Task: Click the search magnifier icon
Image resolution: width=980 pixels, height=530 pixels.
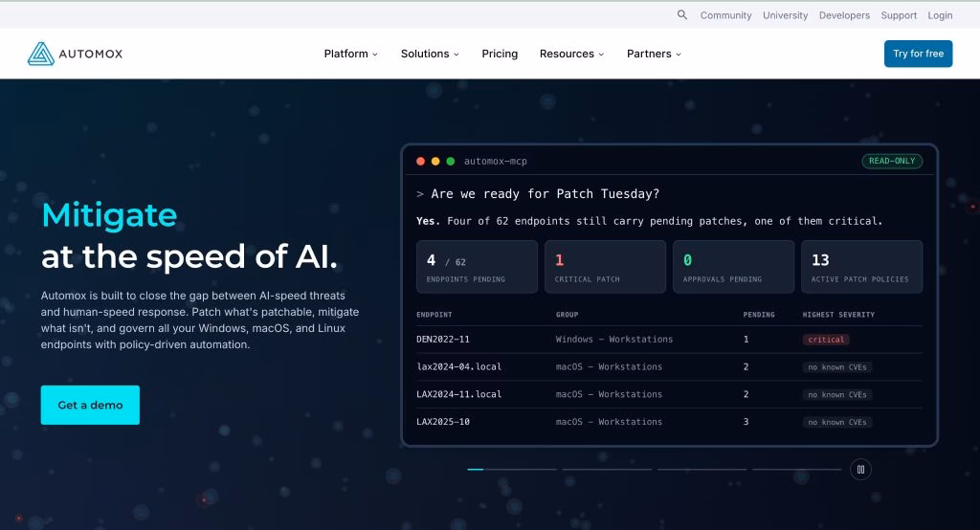Action: [x=681, y=14]
